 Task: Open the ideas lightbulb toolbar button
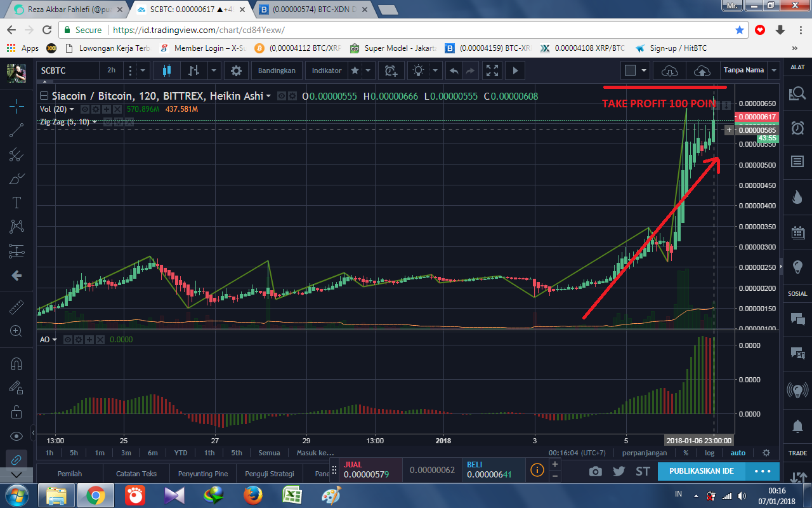pyautogui.click(x=418, y=70)
